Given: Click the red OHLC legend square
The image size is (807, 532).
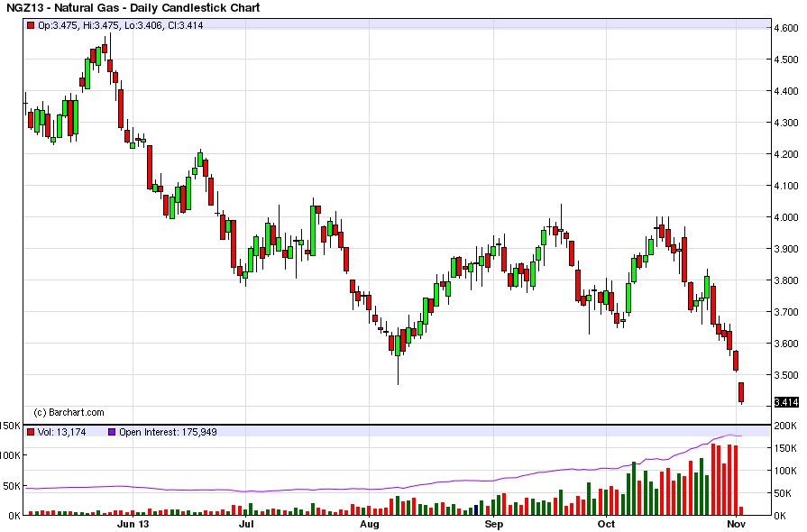Looking at the screenshot, I should (x=31, y=25).
